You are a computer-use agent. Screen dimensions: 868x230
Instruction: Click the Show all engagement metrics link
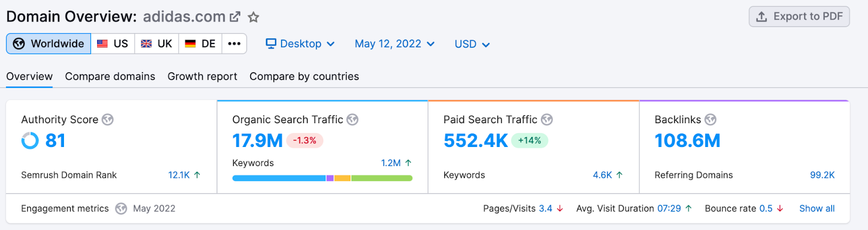(x=816, y=209)
